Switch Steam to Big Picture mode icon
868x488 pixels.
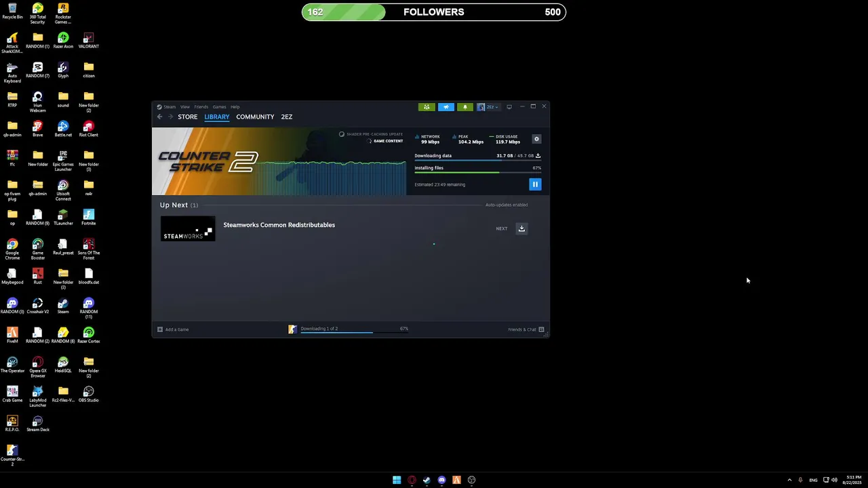pyautogui.click(x=509, y=107)
